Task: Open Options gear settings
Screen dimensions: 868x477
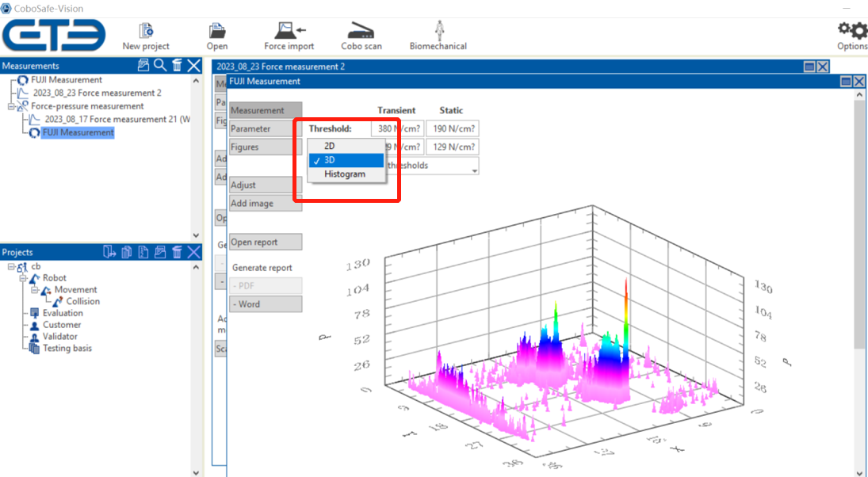Action: point(852,32)
